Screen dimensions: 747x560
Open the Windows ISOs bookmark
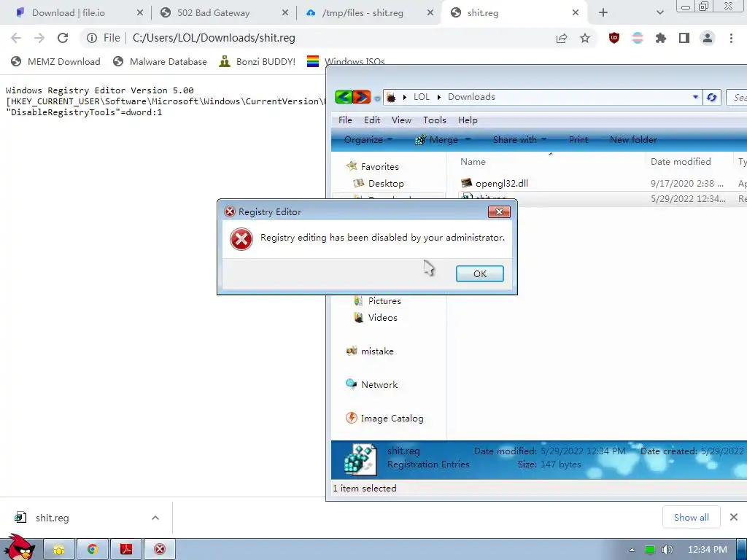click(x=346, y=61)
